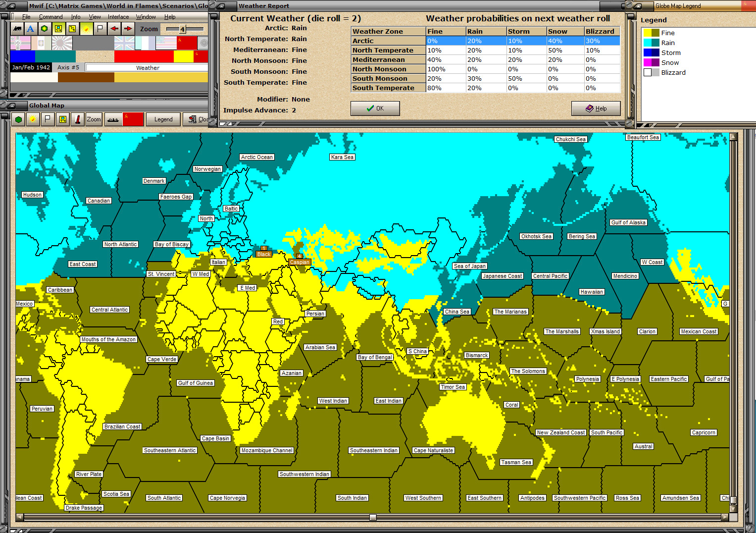Click the blue letter A icon

(31, 29)
